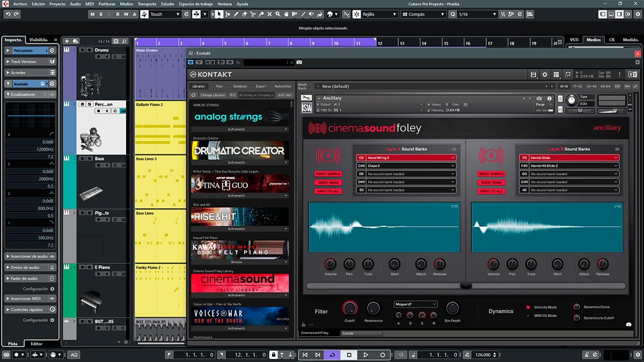Click the Kontakt minimized view icon
The width and height of the screenshot is (644, 362).
coord(567,75)
